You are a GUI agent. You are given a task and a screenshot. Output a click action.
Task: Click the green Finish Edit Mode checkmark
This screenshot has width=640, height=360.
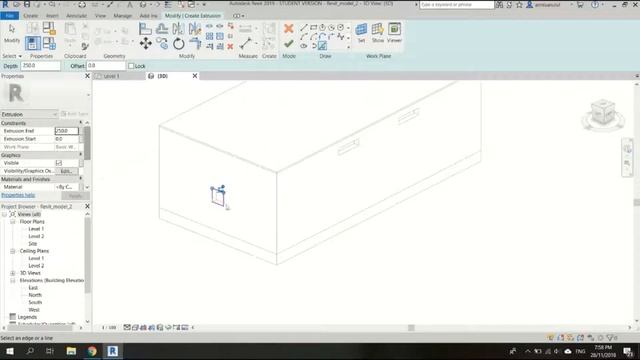(289, 44)
